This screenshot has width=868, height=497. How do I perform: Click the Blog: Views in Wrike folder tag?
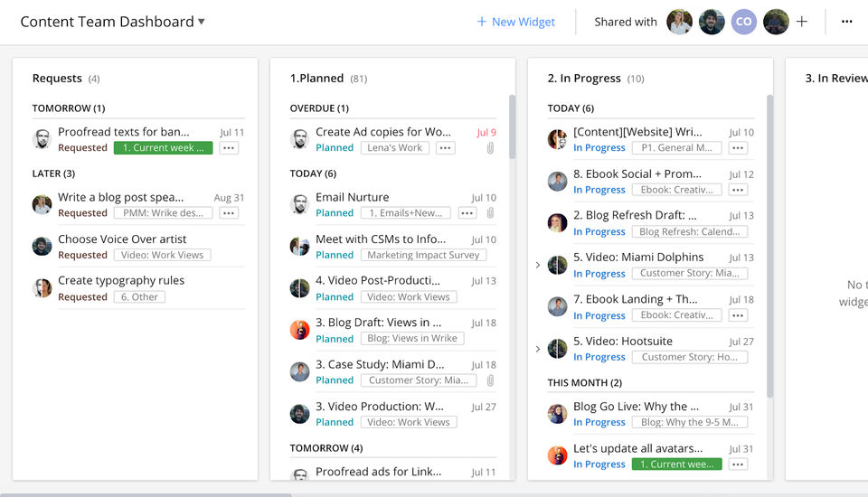(x=412, y=338)
